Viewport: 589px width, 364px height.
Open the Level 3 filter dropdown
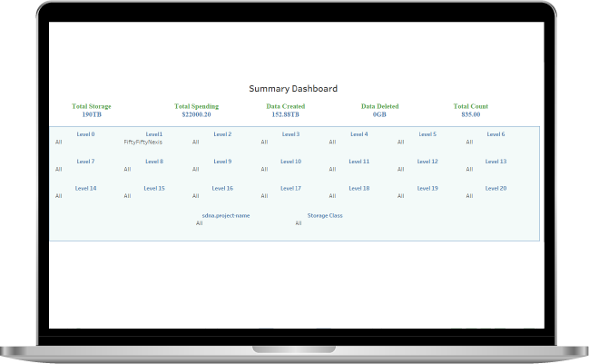point(264,142)
